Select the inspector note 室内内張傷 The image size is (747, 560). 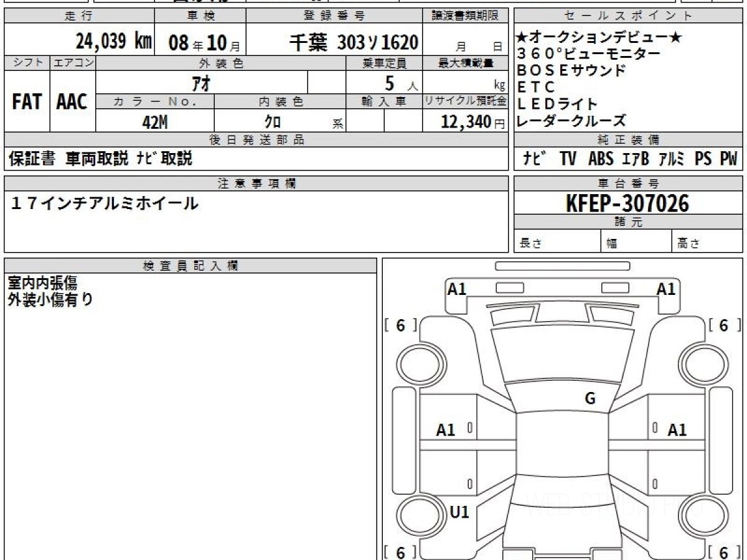click(42, 283)
